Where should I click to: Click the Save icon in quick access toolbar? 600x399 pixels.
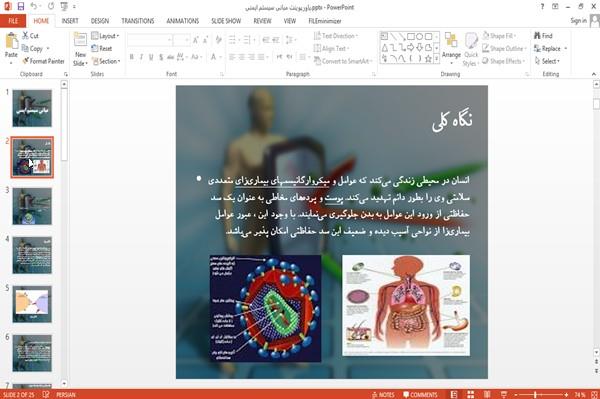(21, 7)
